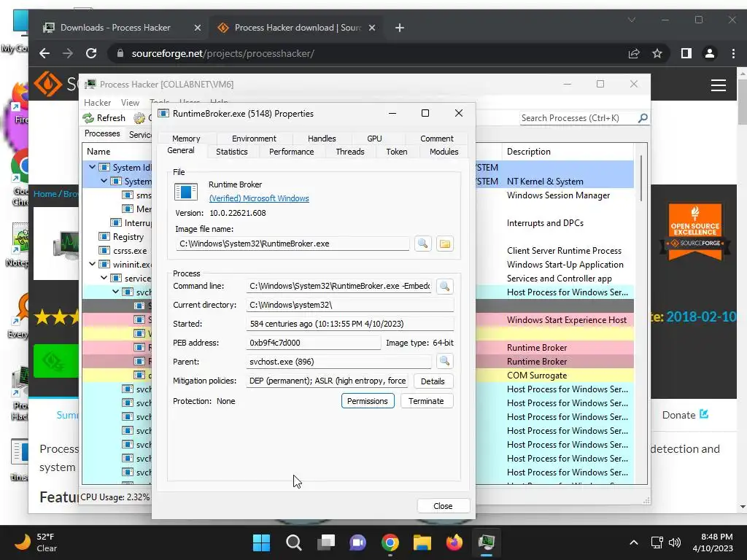
Task: Open the Hacker menu
Action: point(97,102)
